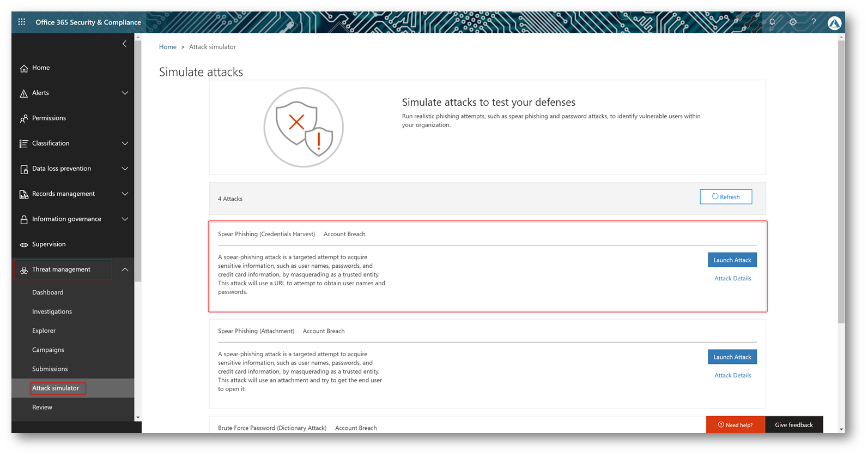Click the sidebar scrollbar thumb
This screenshot has height=456, width=868.
[x=138, y=161]
